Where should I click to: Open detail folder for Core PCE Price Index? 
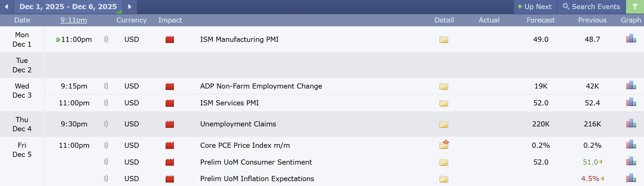444,145
